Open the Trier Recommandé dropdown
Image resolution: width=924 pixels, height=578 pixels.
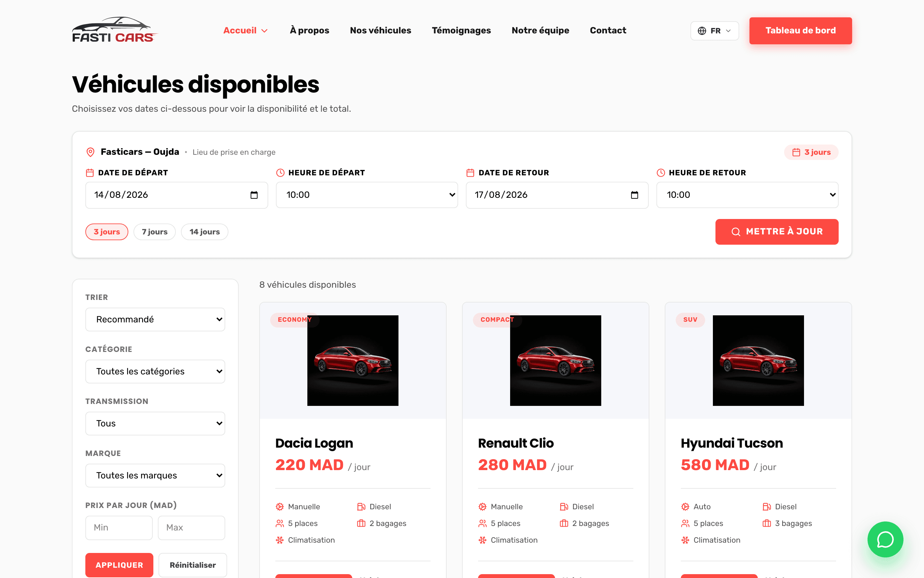coord(155,320)
